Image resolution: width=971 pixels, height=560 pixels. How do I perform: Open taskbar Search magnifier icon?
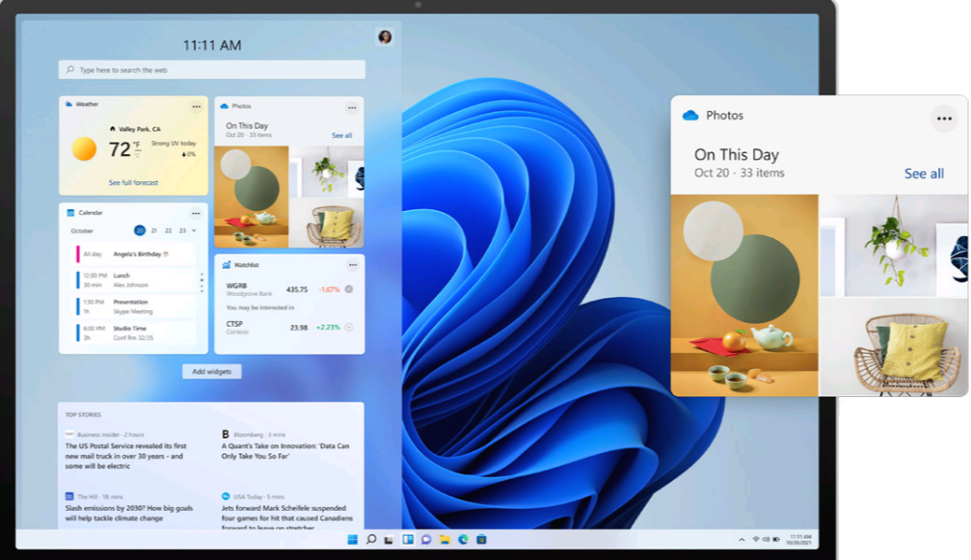pos(371,540)
